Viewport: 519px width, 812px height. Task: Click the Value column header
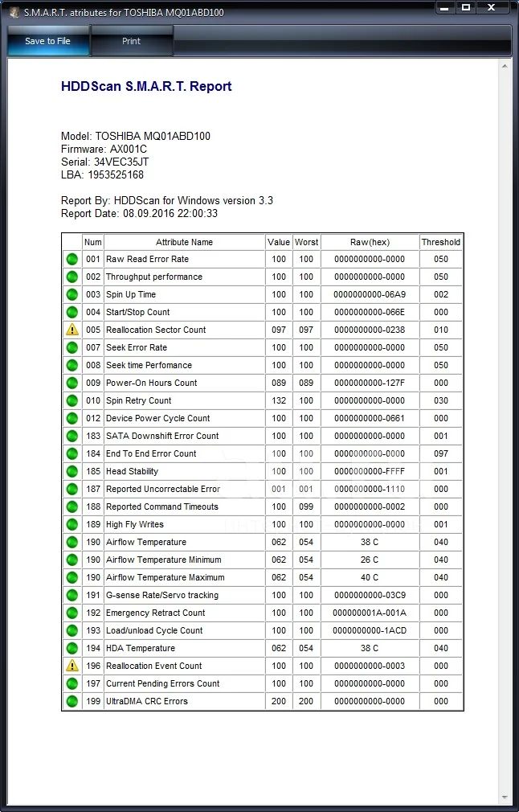coord(279,242)
